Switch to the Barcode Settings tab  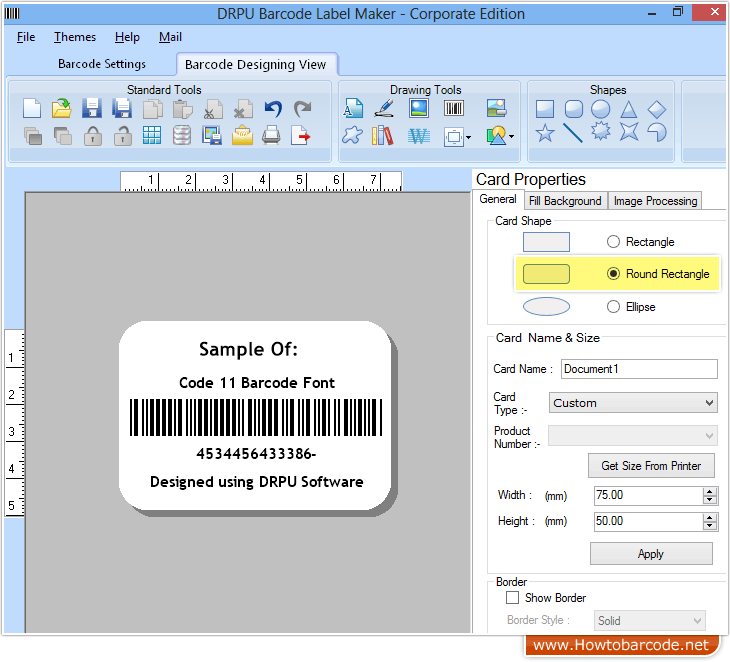(102, 64)
